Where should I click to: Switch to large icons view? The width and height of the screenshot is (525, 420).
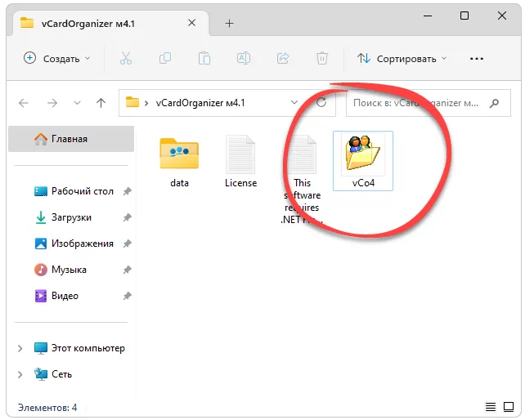[509, 407]
